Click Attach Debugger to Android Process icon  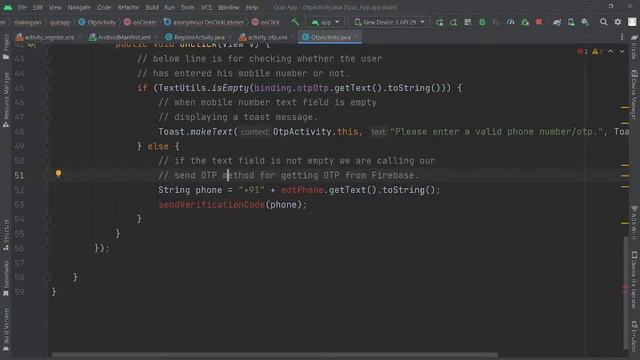(525, 22)
